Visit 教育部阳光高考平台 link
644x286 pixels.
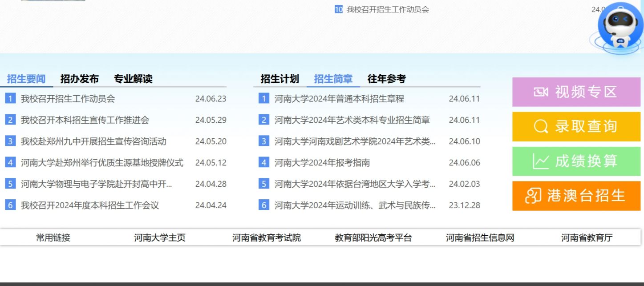tap(373, 238)
